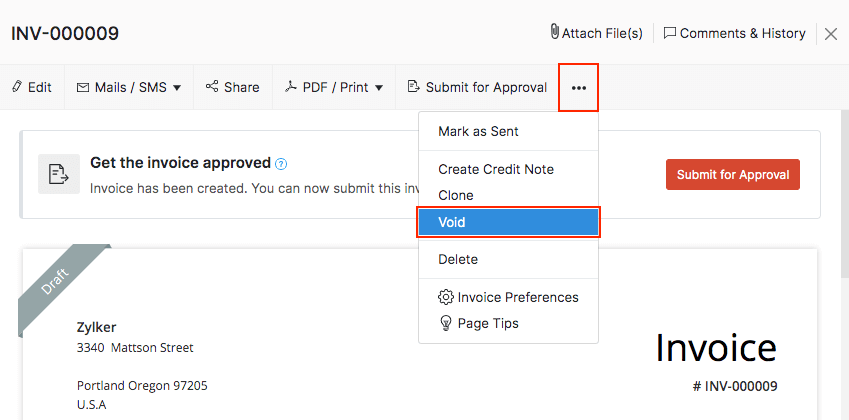Click the paperclip Attach File(s) icon
Screen dimensions: 849x420
pos(554,33)
